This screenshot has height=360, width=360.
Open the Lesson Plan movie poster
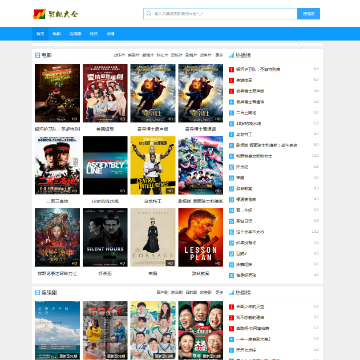[x=201, y=237]
